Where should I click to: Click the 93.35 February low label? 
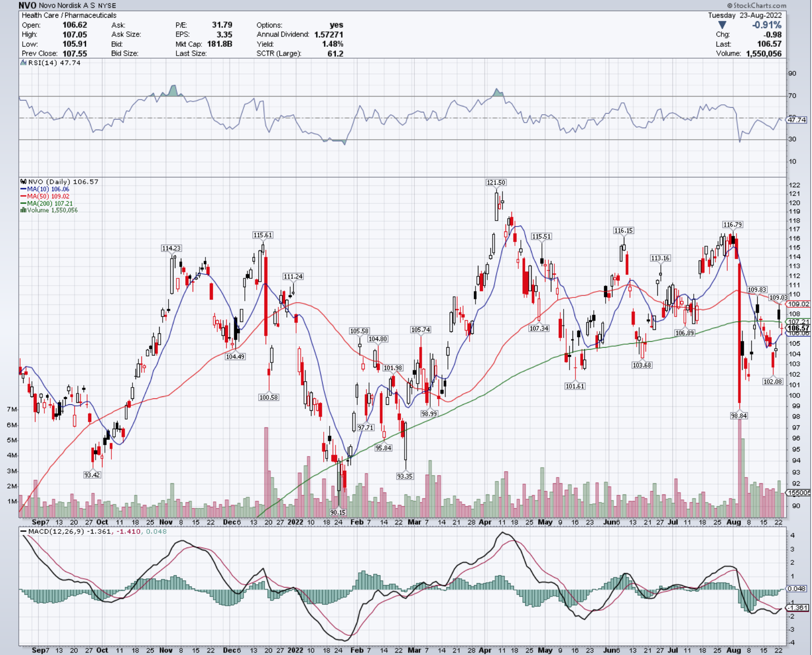click(x=405, y=476)
